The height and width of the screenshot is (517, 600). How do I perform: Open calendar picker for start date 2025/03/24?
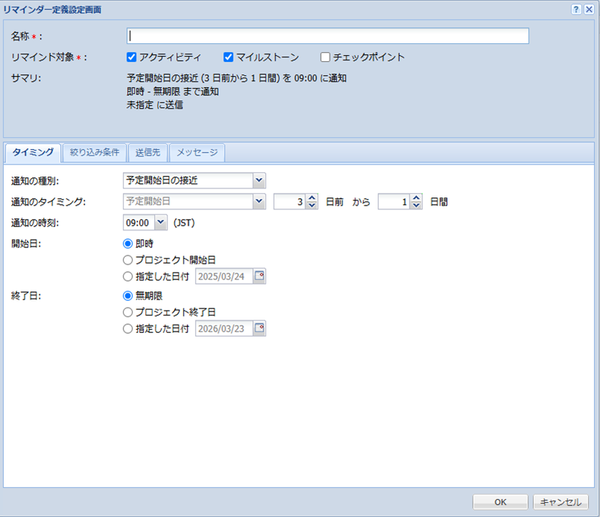pos(259,276)
